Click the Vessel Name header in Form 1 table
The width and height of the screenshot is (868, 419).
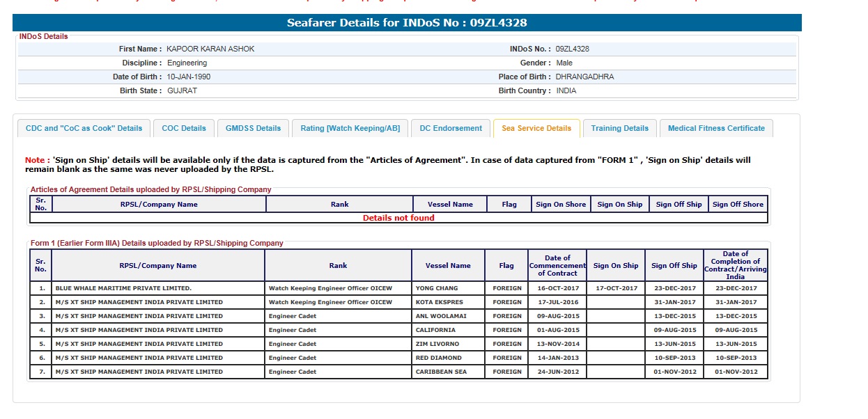[448, 265]
